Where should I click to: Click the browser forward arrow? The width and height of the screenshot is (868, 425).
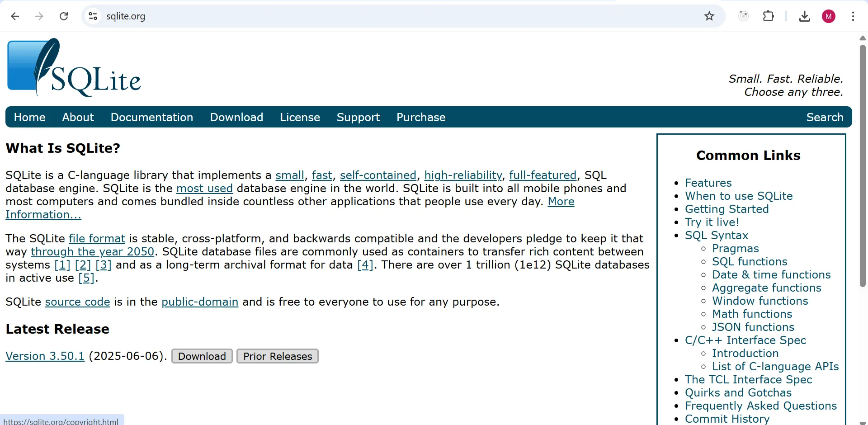pyautogui.click(x=39, y=16)
